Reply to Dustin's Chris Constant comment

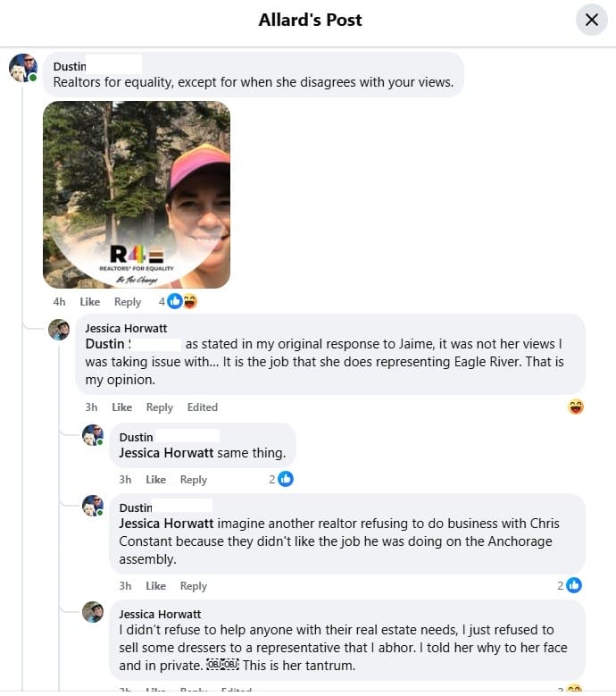point(194,586)
